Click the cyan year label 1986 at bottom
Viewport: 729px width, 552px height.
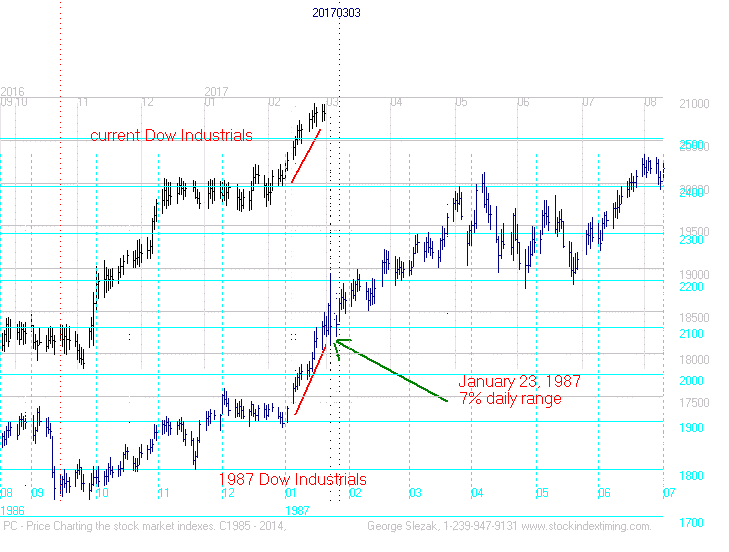(12, 511)
